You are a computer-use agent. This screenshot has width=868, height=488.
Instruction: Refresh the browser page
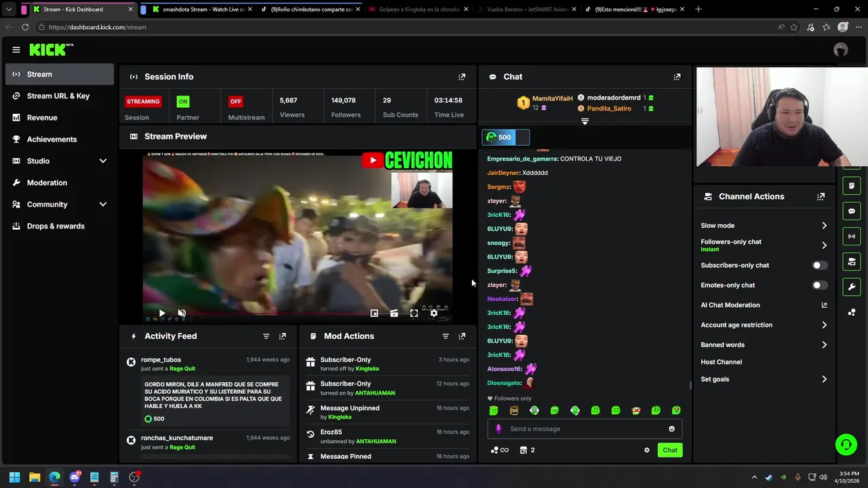25,27
